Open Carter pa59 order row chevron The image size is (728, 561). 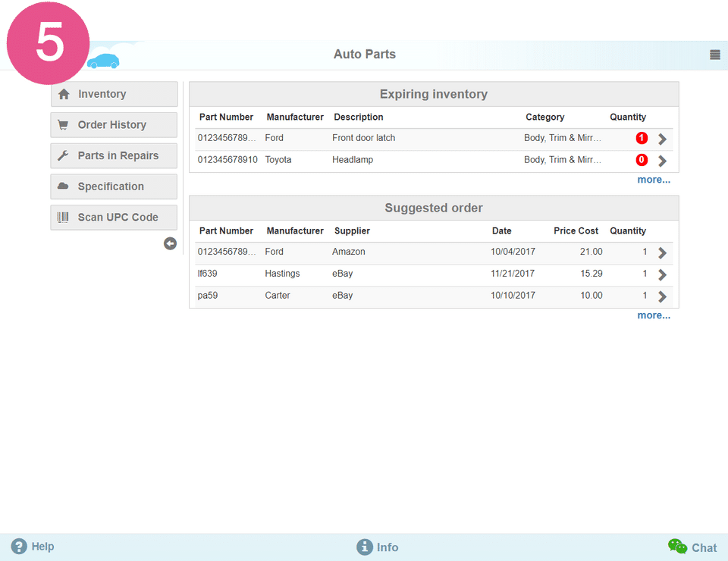tap(663, 296)
